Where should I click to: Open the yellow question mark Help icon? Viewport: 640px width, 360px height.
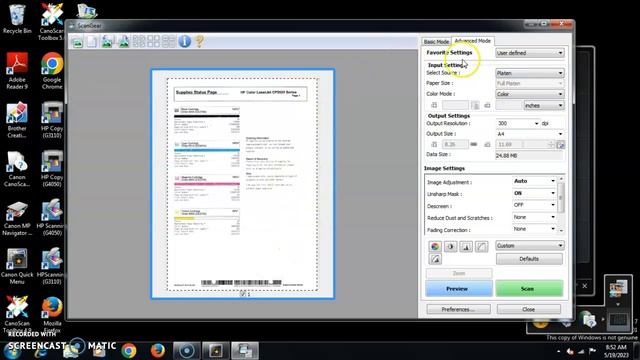pos(200,41)
